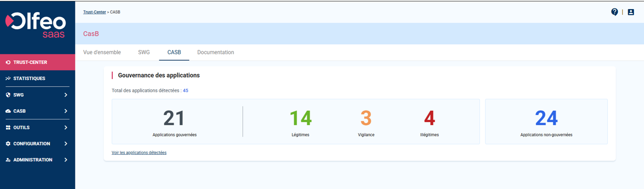
Task: Click the blue 24 count
Action: pos(546,118)
